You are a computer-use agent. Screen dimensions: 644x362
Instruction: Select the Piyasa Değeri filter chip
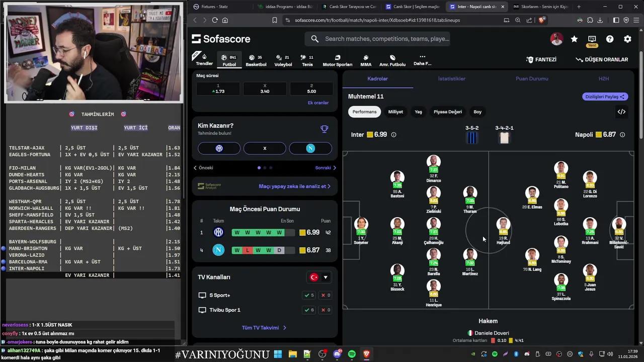pos(448,112)
